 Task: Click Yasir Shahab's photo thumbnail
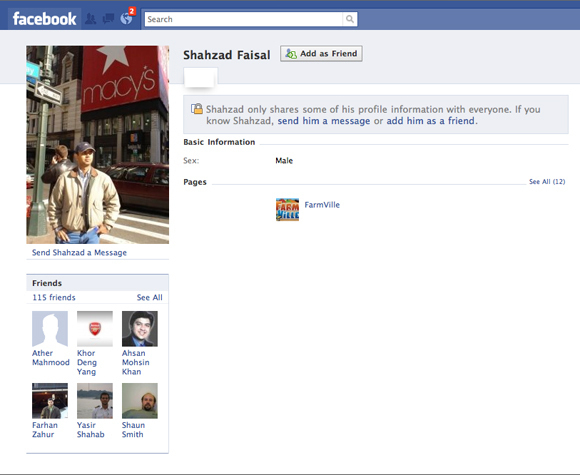click(x=95, y=401)
